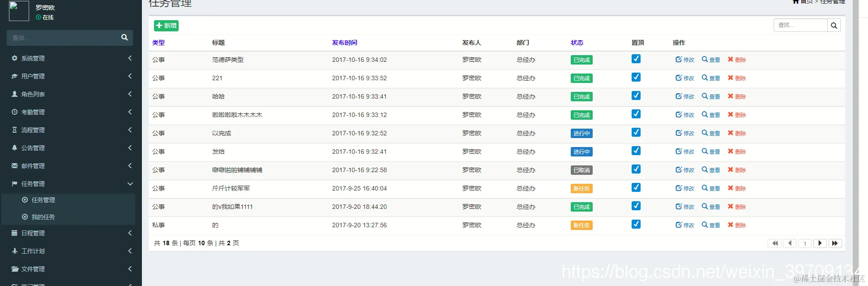Sort by 类型 column header
Viewport: 868px width, 286px height.
(x=158, y=43)
